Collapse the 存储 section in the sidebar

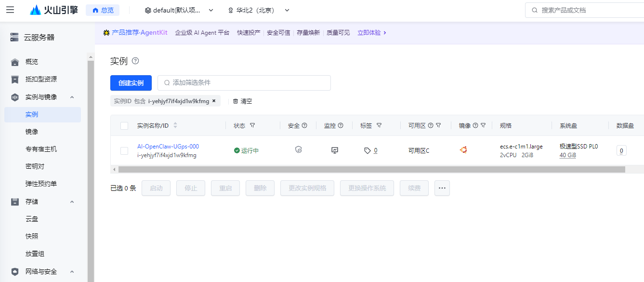[x=72, y=201]
